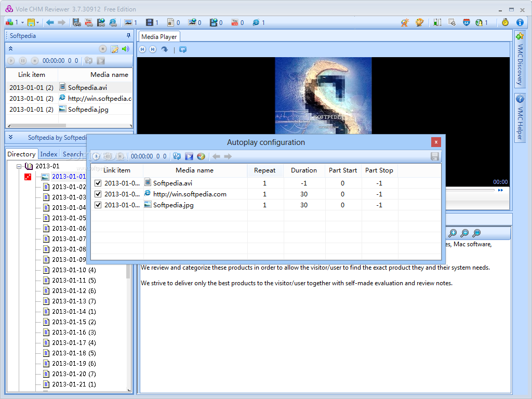Select tree item 2013-01-15 (2)

tap(74, 322)
